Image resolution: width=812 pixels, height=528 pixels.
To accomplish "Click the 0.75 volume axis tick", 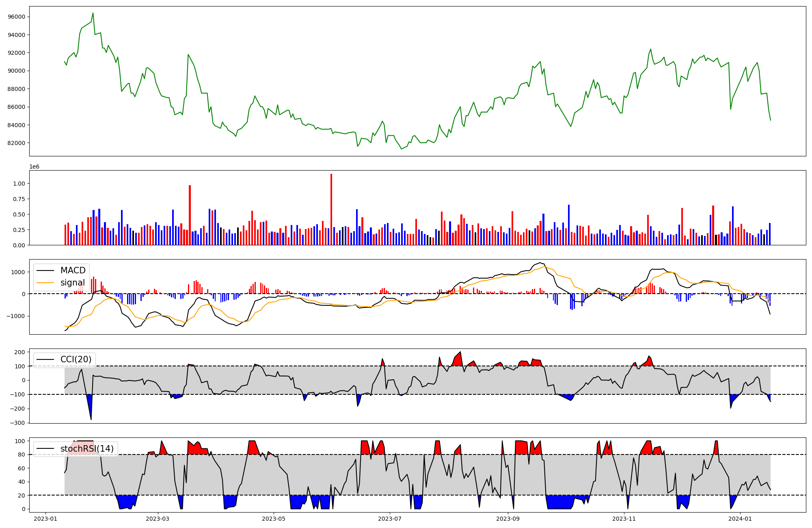I will pyautogui.click(x=19, y=199).
